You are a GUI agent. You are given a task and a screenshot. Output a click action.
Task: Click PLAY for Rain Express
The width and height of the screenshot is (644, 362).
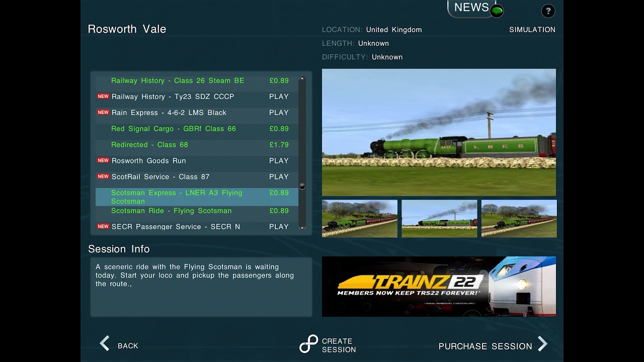279,113
